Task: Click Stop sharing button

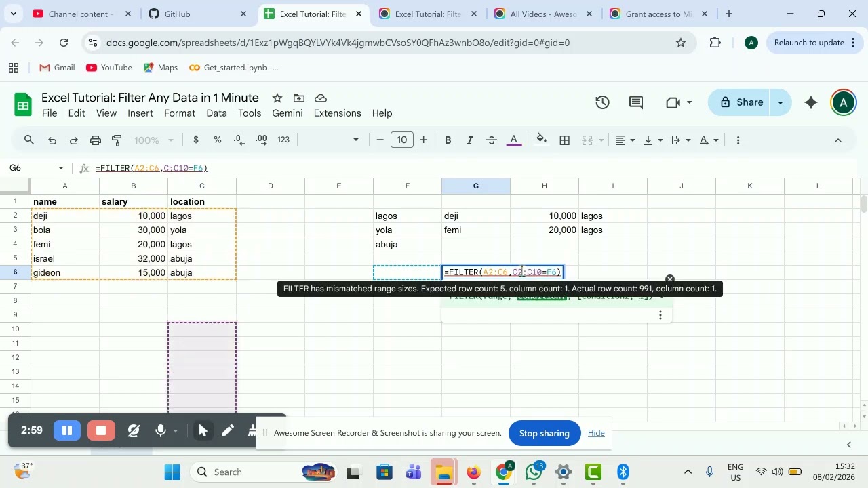Action: coord(544,433)
